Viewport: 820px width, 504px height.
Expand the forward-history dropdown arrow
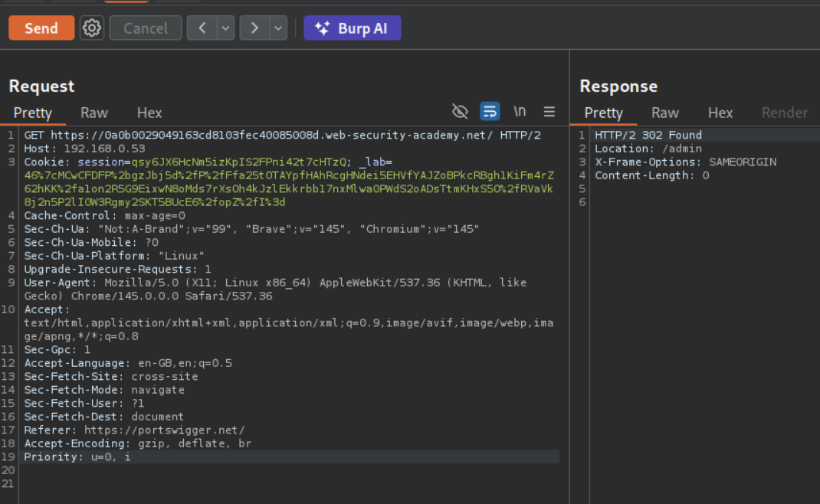click(x=277, y=28)
